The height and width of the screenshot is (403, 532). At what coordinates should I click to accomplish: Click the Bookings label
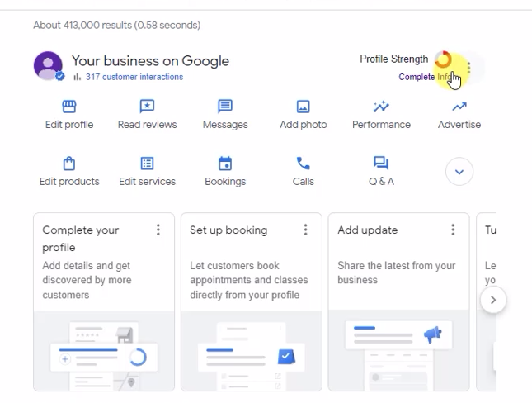tap(225, 182)
